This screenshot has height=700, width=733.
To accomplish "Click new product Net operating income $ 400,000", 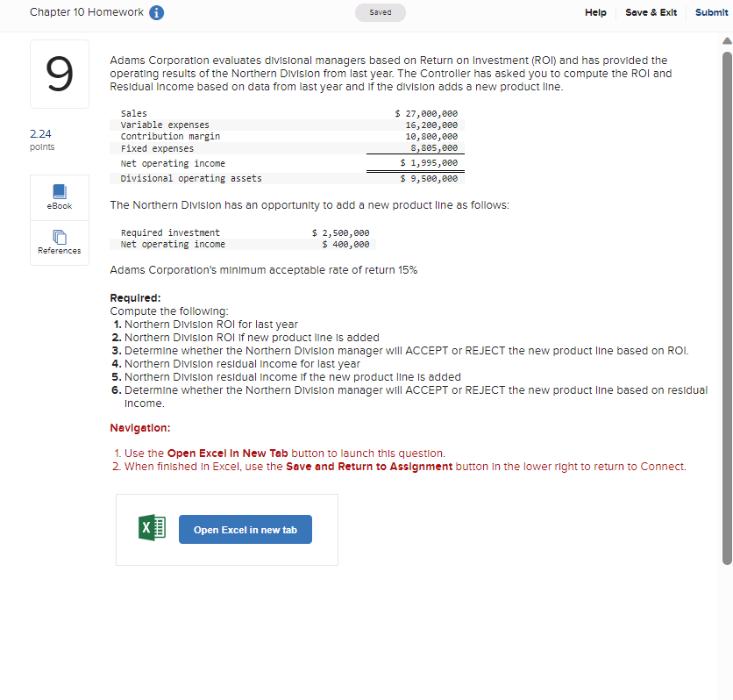I will tap(346, 245).
